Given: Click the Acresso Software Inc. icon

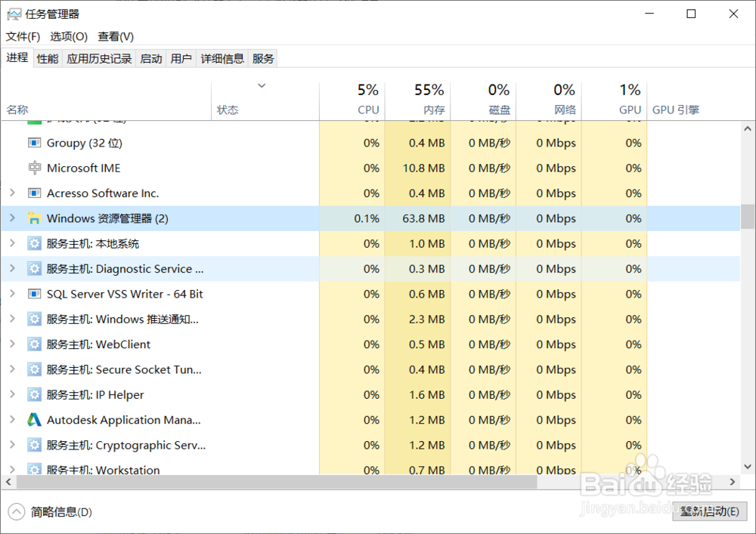Looking at the screenshot, I should pos(34,193).
